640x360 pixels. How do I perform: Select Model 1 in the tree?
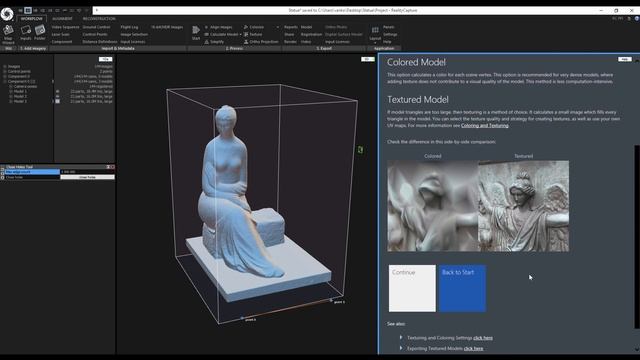20,91
